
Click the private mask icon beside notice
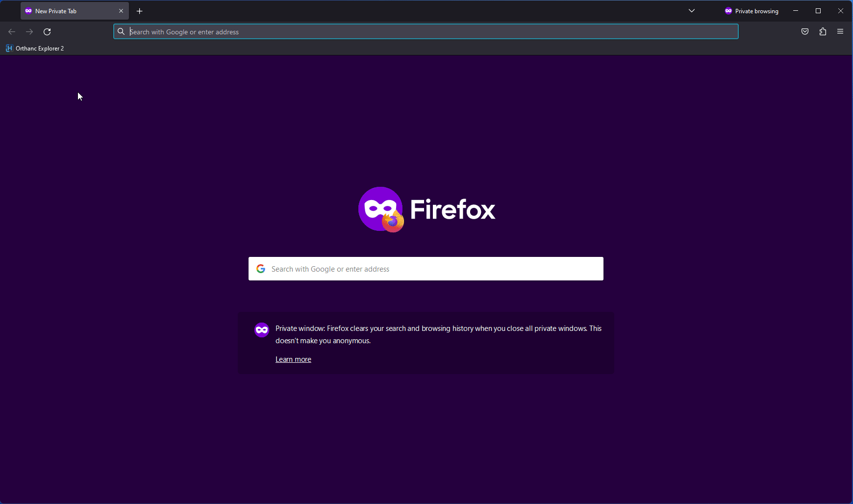pos(262,330)
